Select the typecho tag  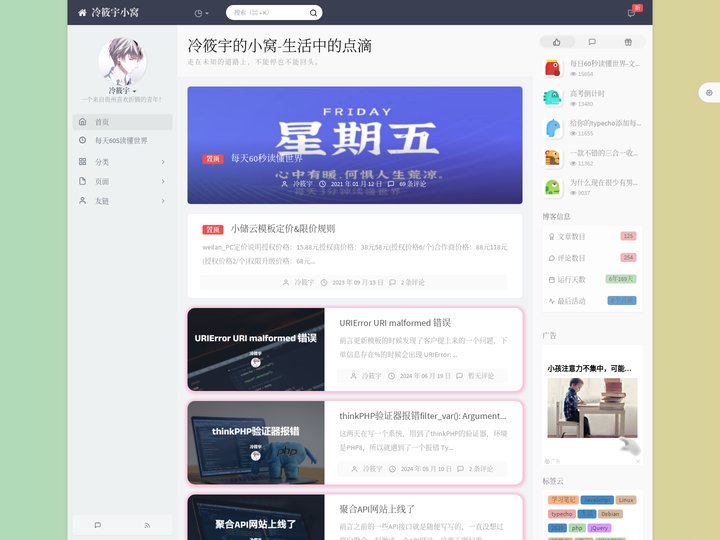[x=562, y=514]
